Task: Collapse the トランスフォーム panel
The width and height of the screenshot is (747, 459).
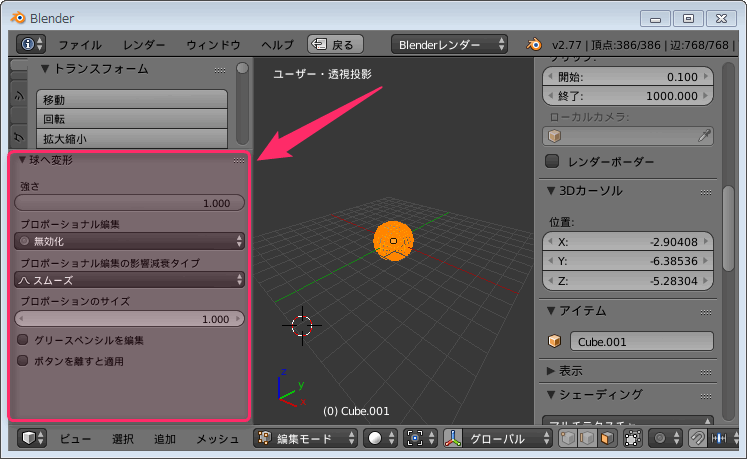Action: point(45,69)
